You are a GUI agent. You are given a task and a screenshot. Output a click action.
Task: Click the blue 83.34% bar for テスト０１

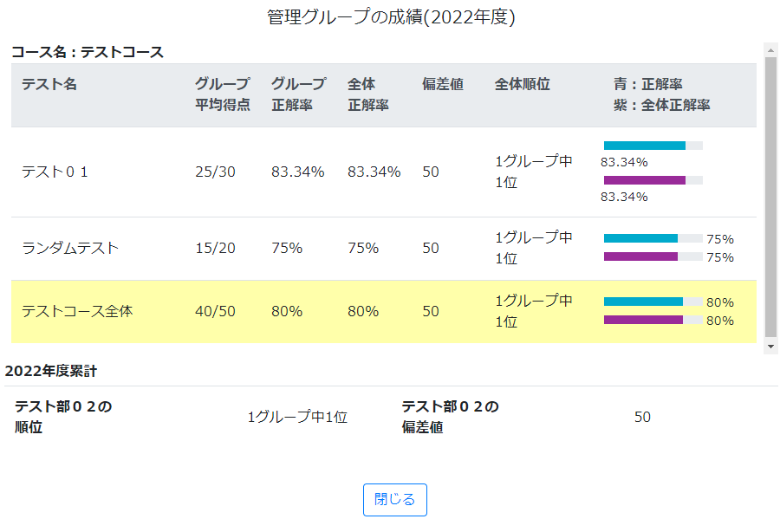pos(645,146)
